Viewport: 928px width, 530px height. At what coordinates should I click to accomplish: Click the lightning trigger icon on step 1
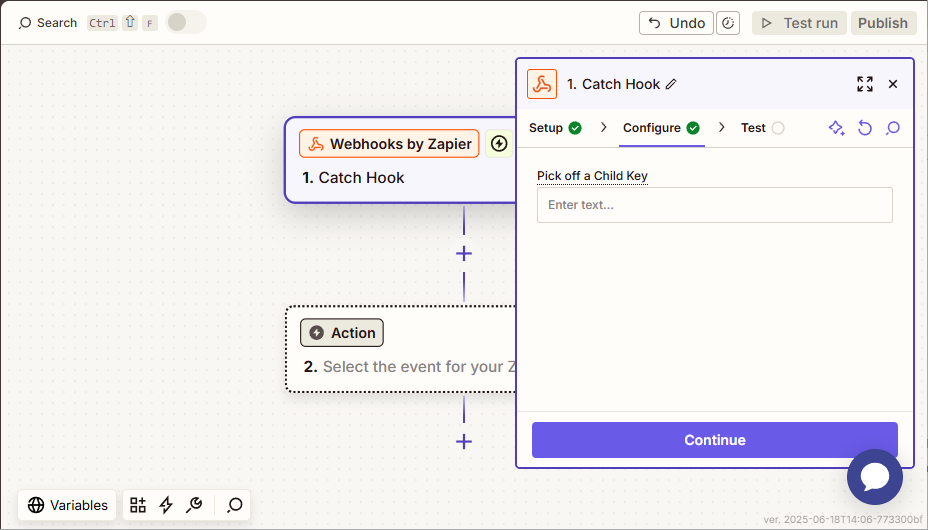click(x=499, y=144)
